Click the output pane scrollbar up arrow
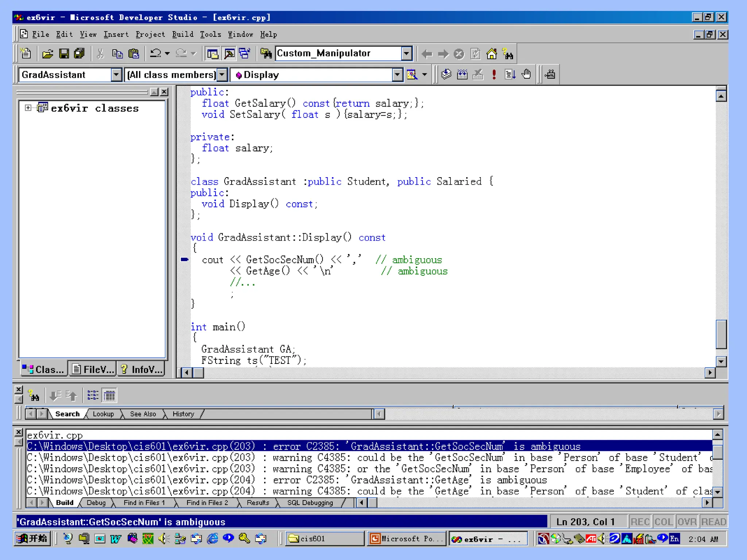 click(x=717, y=435)
